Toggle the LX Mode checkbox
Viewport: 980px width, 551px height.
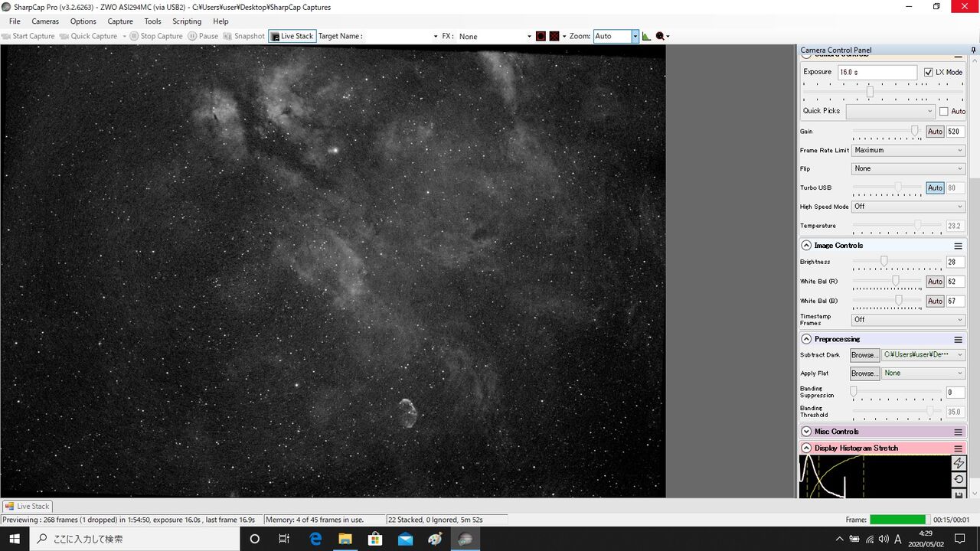(929, 72)
